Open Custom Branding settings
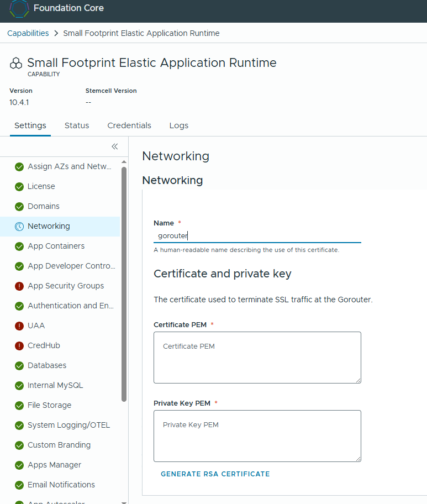Image resolution: width=427 pixels, height=504 pixels. (x=60, y=445)
